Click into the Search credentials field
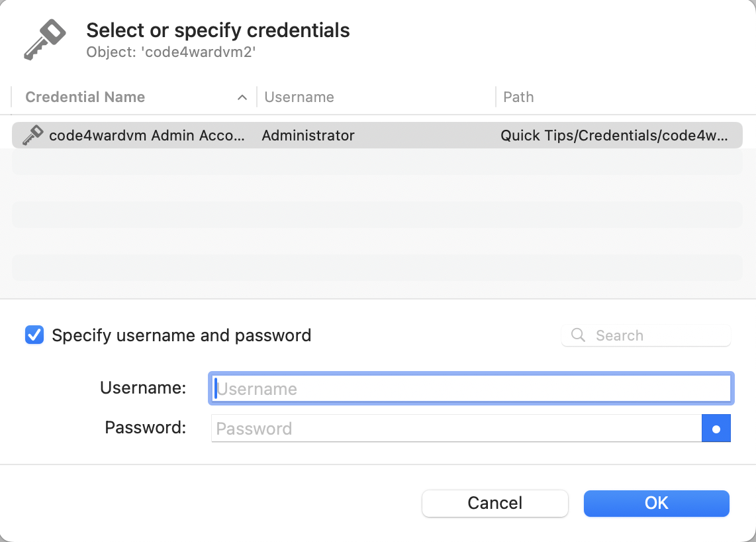Image resolution: width=756 pixels, height=542 pixels. click(x=646, y=335)
